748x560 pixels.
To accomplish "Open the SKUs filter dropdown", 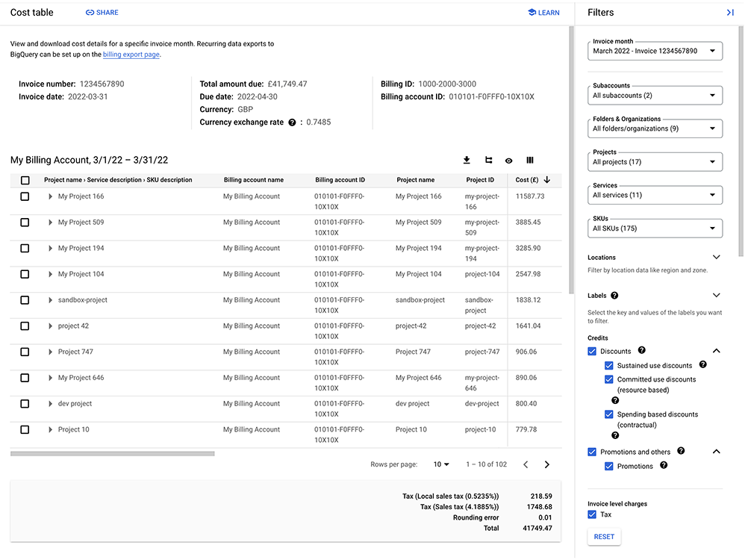I will tap(655, 228).
